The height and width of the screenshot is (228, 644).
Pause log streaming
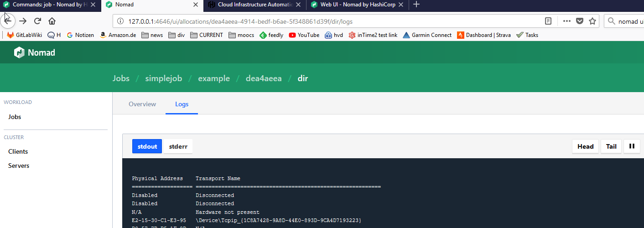[x=632, y=146]
